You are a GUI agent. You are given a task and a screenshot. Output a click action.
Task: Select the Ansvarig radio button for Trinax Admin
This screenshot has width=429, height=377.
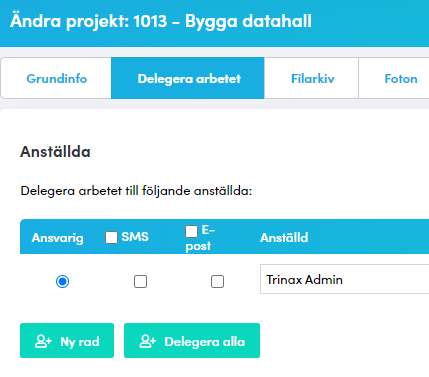click(x=62, y=282)
